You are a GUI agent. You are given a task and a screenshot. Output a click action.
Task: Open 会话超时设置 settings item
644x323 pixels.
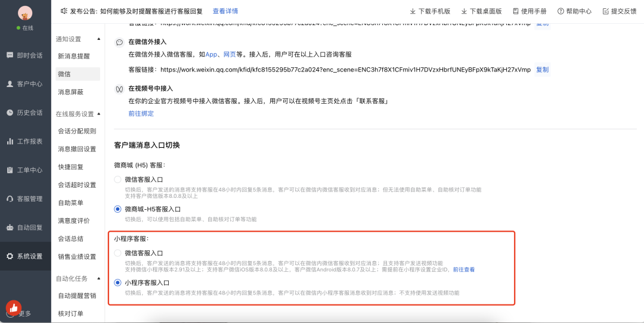click(x=77, y=185)
